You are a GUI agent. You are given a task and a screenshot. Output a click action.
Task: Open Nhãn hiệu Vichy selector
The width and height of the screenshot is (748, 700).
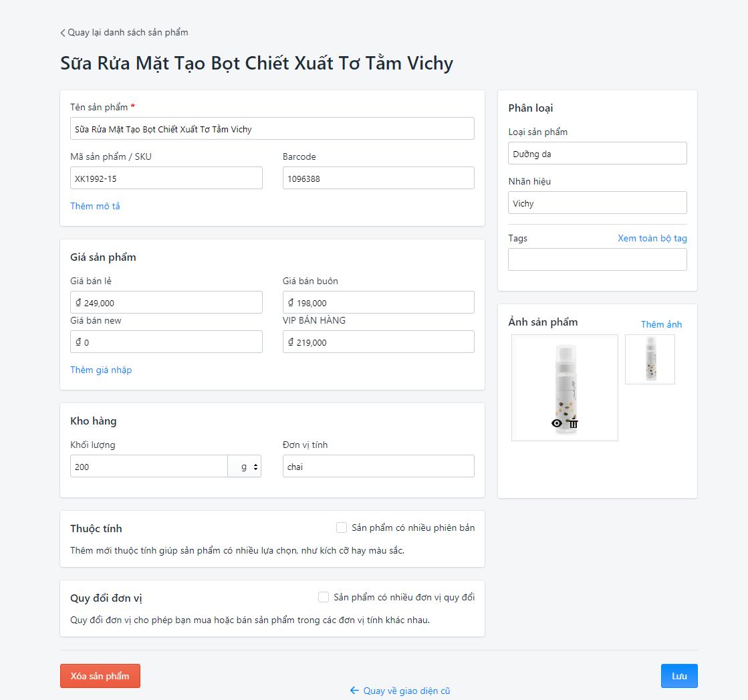point(597,203)
